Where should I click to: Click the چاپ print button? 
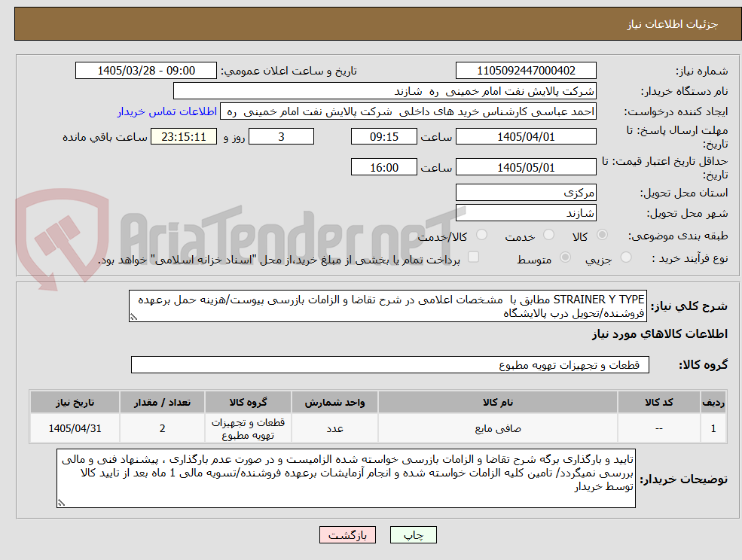[x=413, y=535]
